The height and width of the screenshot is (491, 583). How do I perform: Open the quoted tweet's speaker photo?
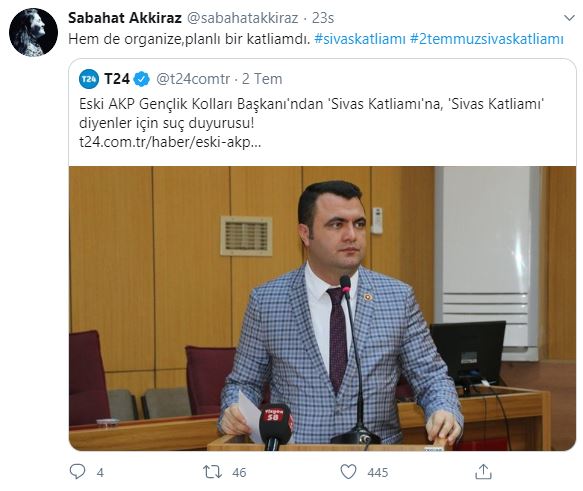pos(322,309)
